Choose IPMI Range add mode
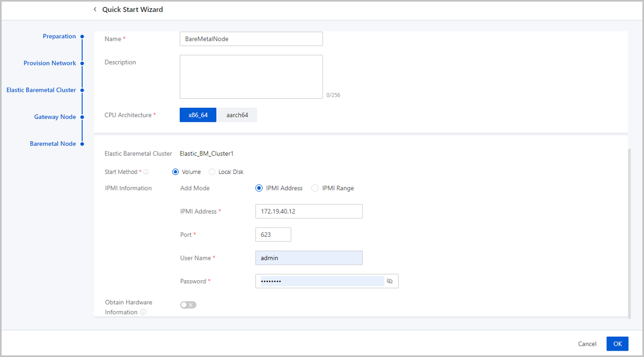 pos(315,188)
